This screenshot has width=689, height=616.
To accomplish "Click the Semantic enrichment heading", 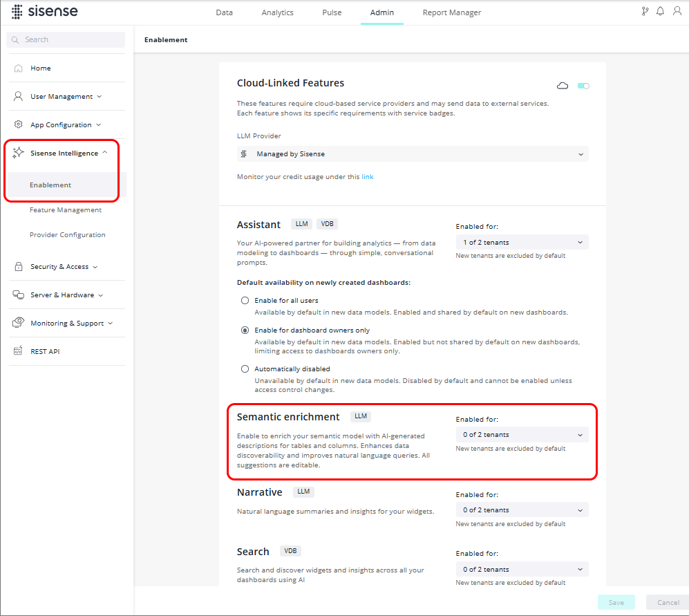I will 287,417.
